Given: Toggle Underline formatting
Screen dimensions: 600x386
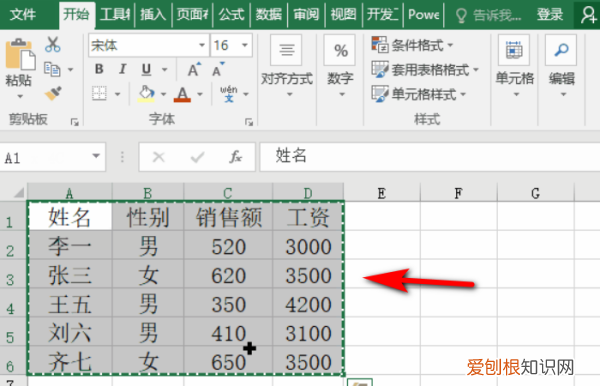Looking at the screenshot, I should tap(146, 70).
